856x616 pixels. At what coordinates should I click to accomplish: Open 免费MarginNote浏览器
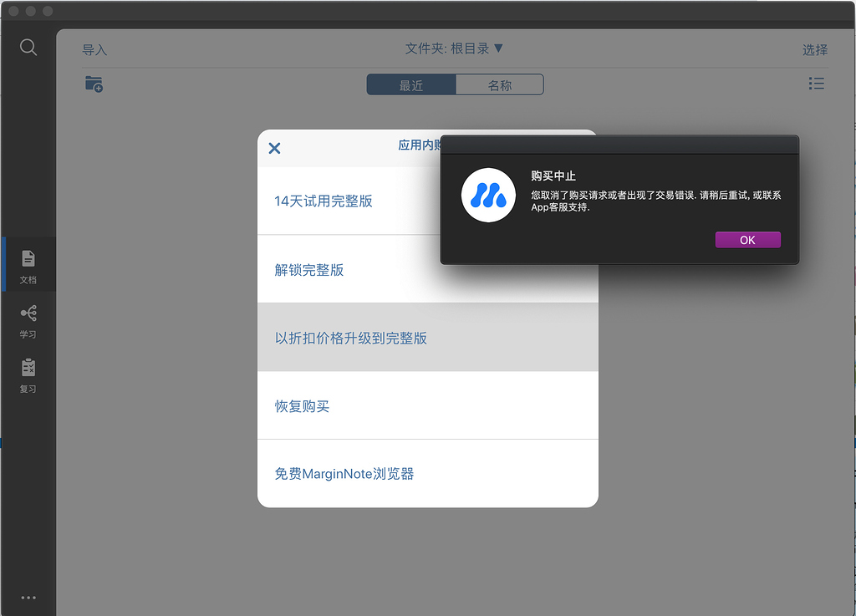343,473
